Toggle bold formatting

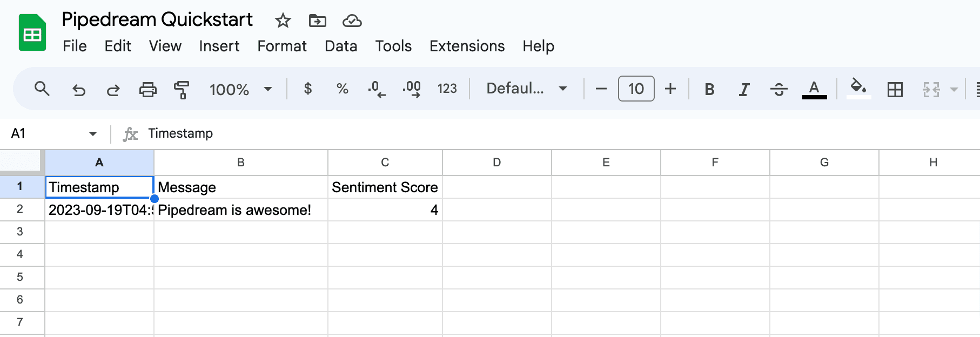click(x=709, y=89)
